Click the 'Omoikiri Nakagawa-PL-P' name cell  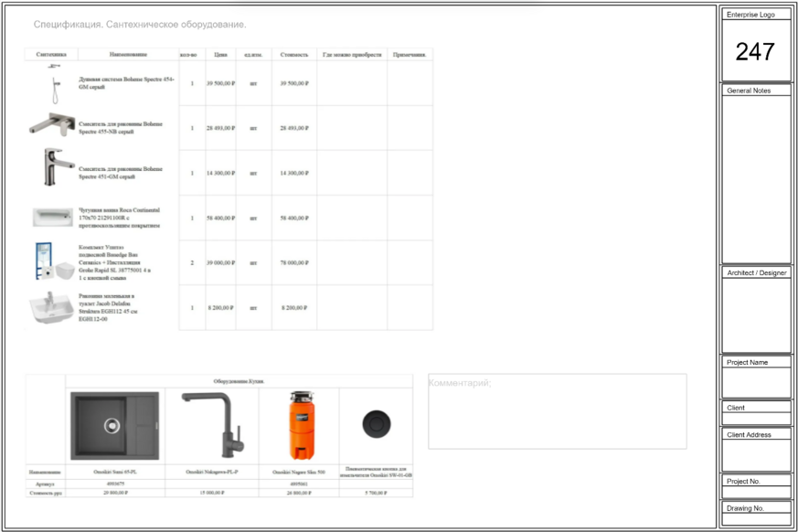click(212, 472)
